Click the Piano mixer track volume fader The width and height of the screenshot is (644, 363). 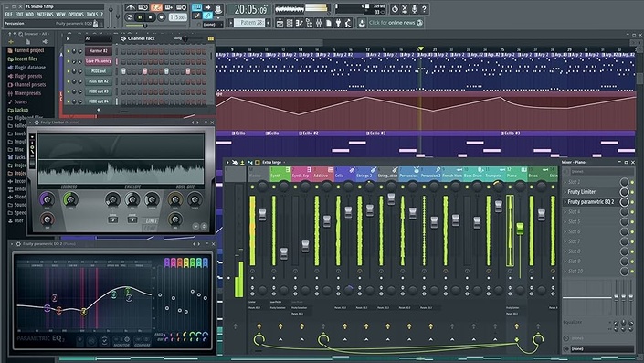[x=520, y=229]
